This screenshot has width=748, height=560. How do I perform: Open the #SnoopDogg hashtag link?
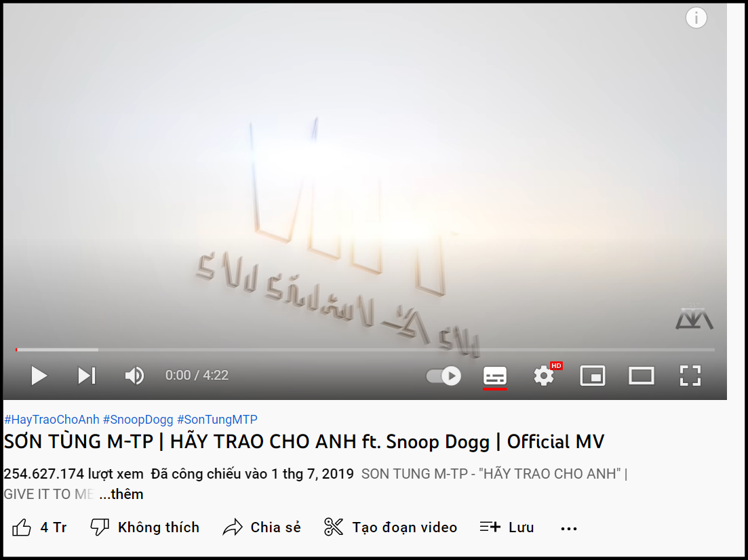tap(138, 419)
